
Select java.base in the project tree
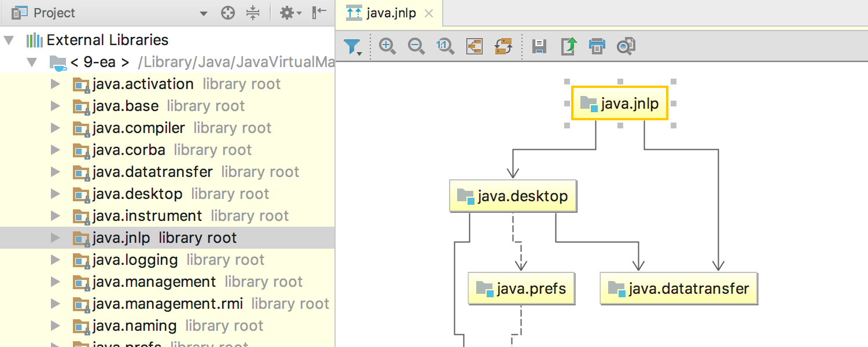(167, 106)
